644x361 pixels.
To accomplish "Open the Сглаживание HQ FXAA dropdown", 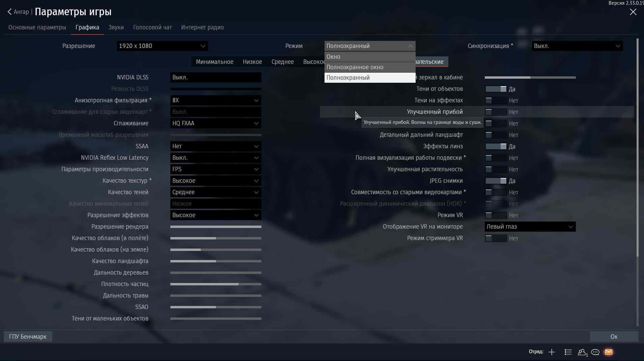I will (x=216, y=123).
